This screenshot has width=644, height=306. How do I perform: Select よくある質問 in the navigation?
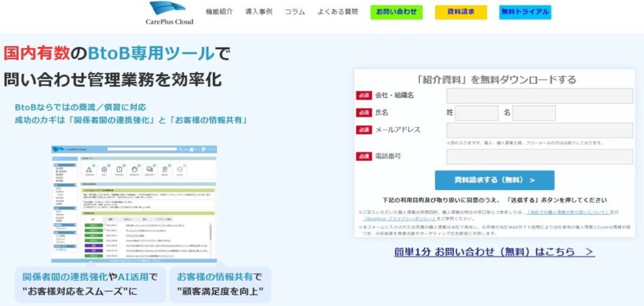pos(338,12)
